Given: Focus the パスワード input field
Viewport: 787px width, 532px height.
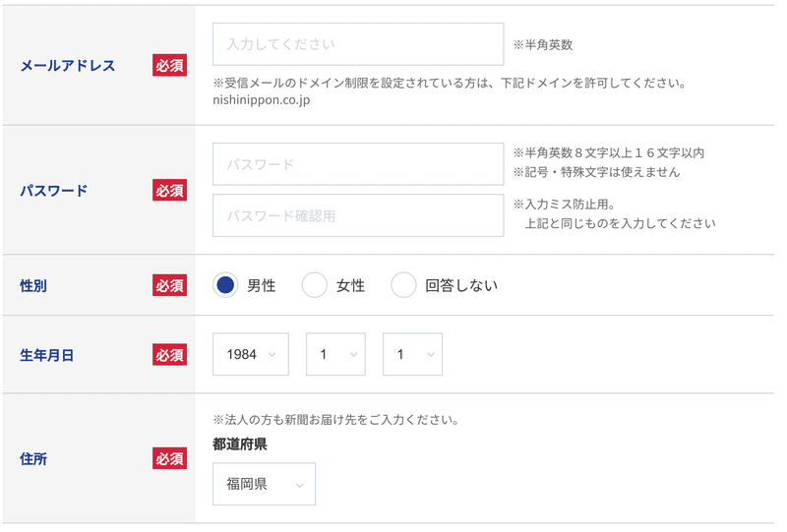Looking at the screenshot, I should (x=358, y=164).
